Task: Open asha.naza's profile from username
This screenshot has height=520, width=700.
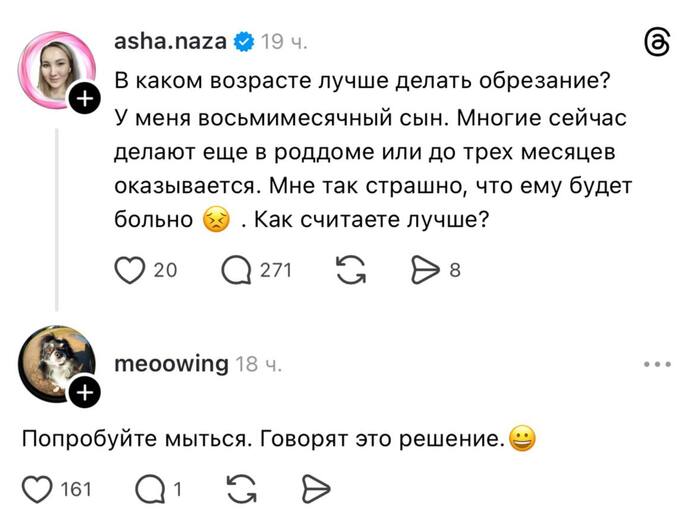Action: pyautogui.click(x=170, y=42)
